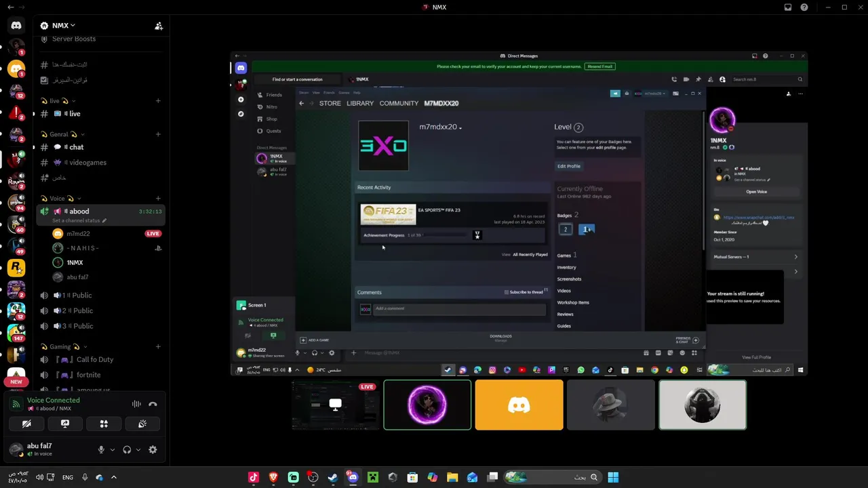Turn on camera in voice panel
The height and width of the screenshot is (488, 868).
click(x=26, y=424)
